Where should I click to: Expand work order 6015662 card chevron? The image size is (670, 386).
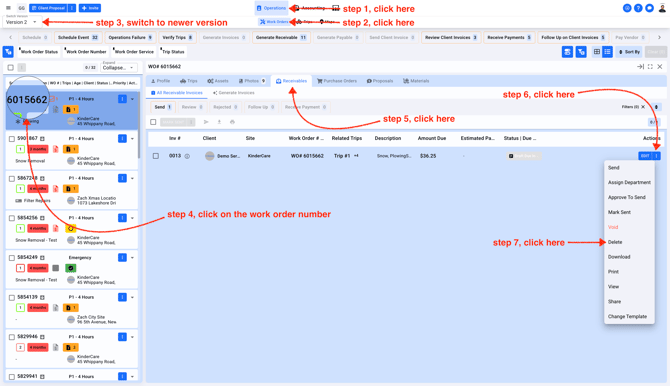(x=132, y=99)
